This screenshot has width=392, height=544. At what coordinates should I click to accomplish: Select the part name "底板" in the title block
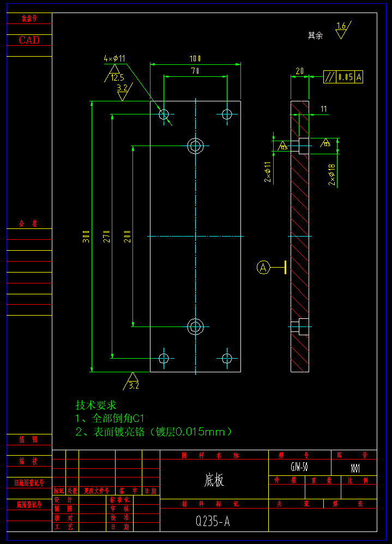pyautogui.click(x=214, y=480)
